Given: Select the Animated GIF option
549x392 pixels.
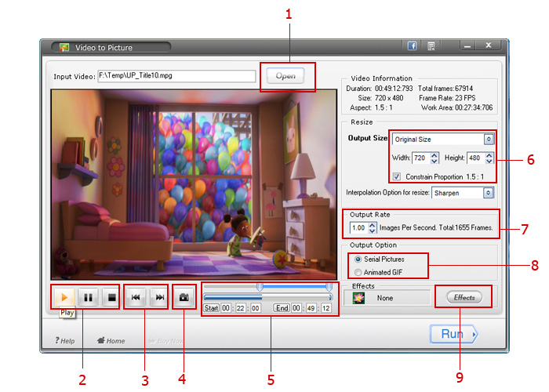Looking at the screenshot, I should [x=359, y=272].
